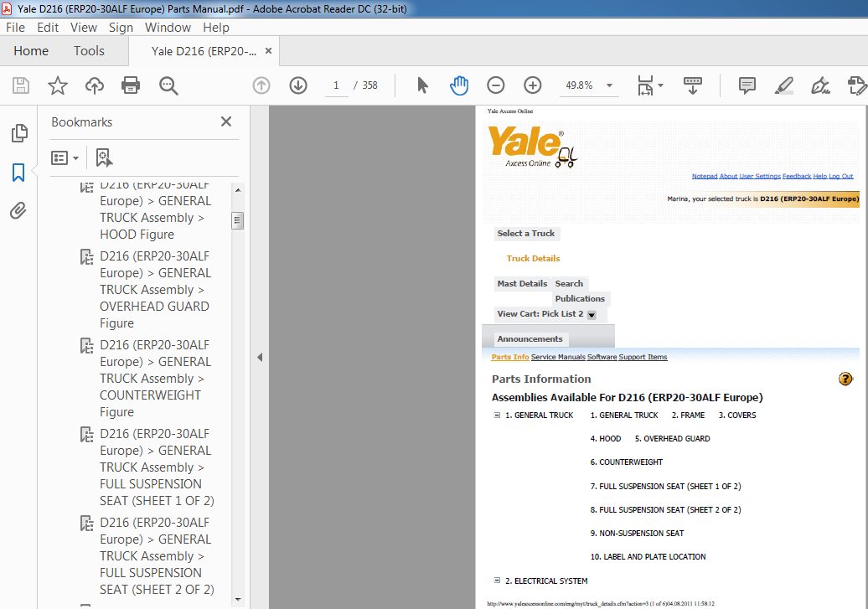Open the attachments paperclip panel
Viewport: 868px width, 609px height.
tap(18, 211)
